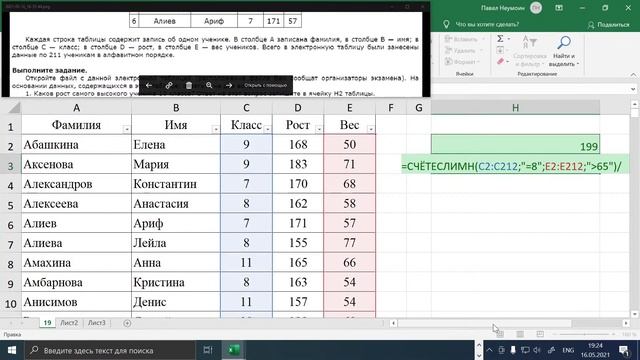Click the user account avatar
This screenshot has height=360, width=640.
tap(536, 8)
